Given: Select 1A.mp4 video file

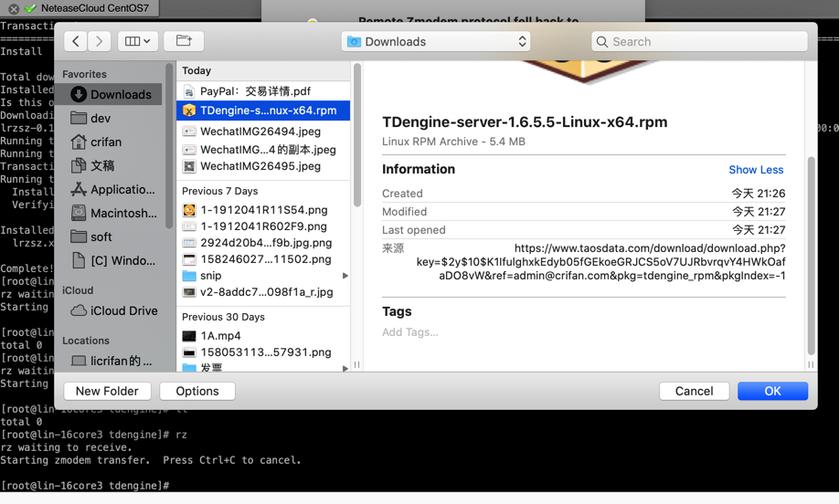Looking at the screenshot, I should pos(263,336).
